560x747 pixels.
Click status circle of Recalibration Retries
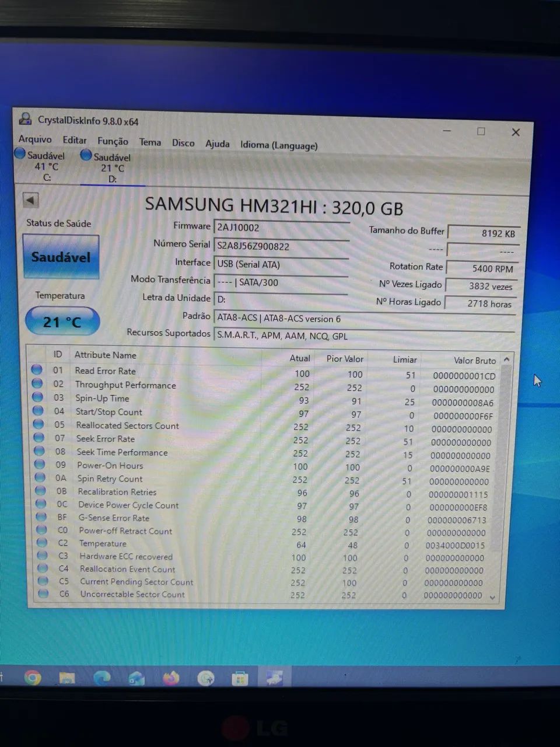40,490
